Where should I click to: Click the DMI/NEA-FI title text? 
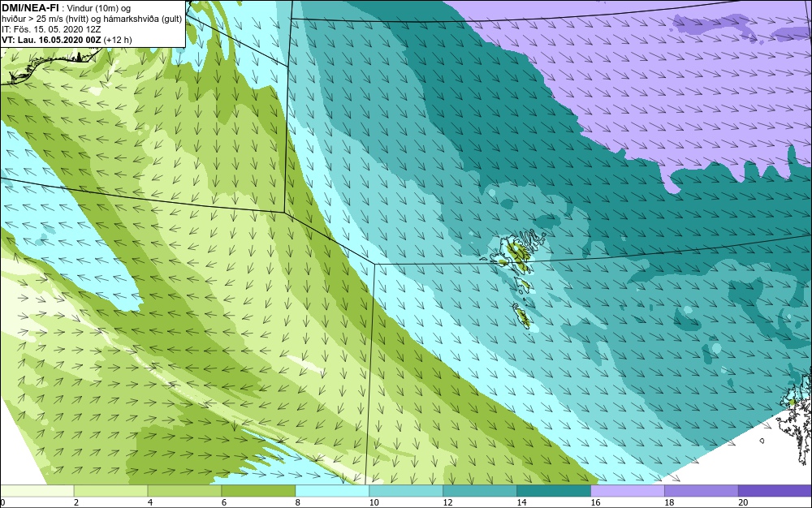[x=29, y=8]
